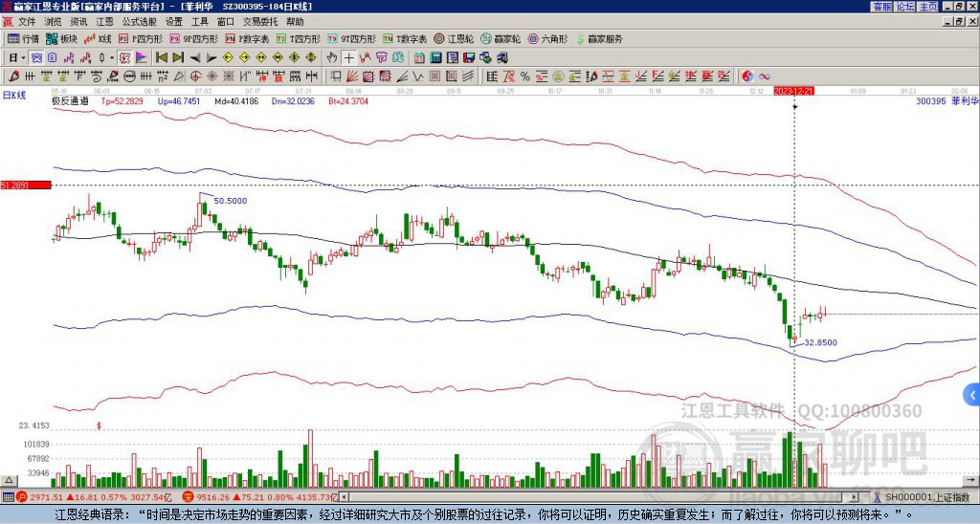Open the 资讯 menu
Viewport: 980px width, 524px height.
(x=78, y=22)
